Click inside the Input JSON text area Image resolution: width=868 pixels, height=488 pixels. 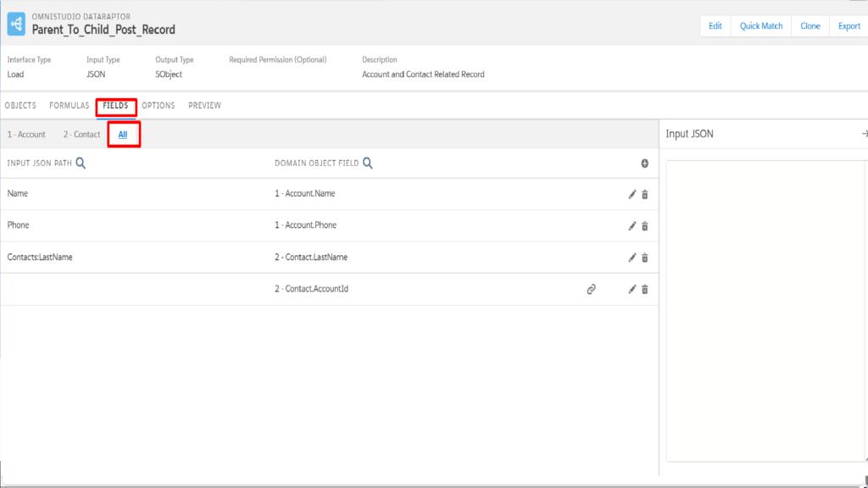click(x=765, y=311)
